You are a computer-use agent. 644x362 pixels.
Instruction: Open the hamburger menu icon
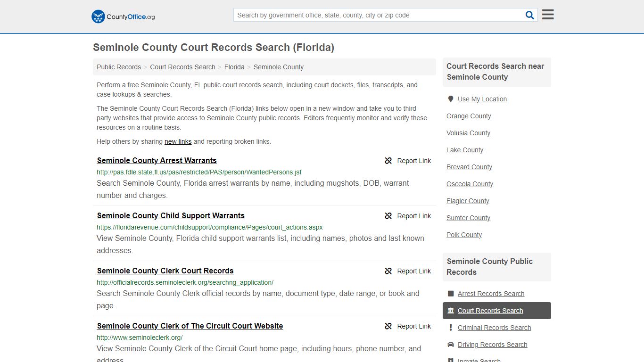click(x=548, y=15)
